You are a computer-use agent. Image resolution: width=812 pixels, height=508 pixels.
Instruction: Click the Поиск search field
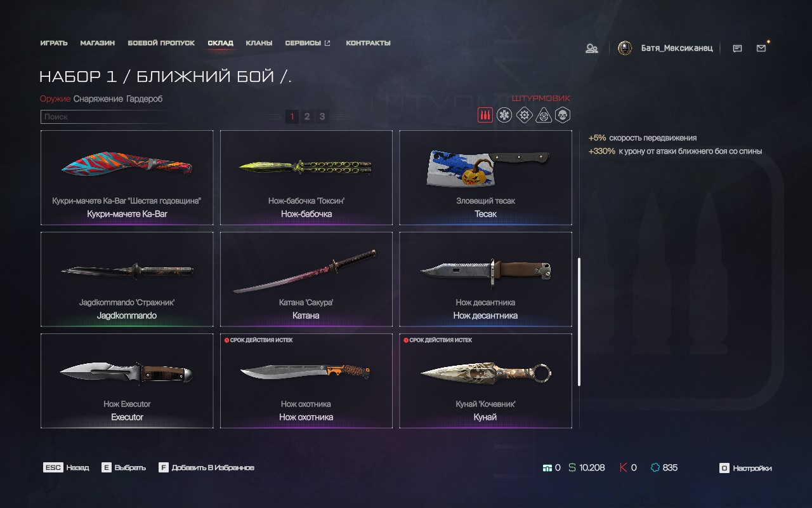(x=105, y=117)
